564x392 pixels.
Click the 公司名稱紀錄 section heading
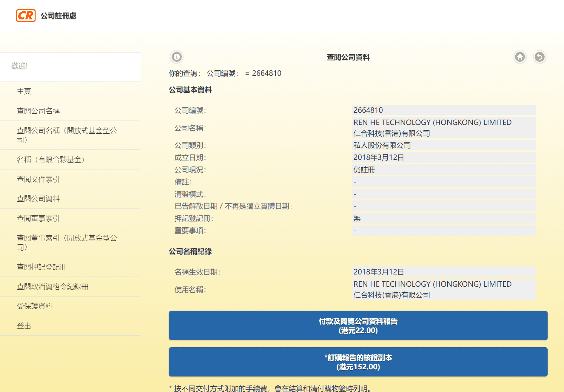click(x=190, y=251)
